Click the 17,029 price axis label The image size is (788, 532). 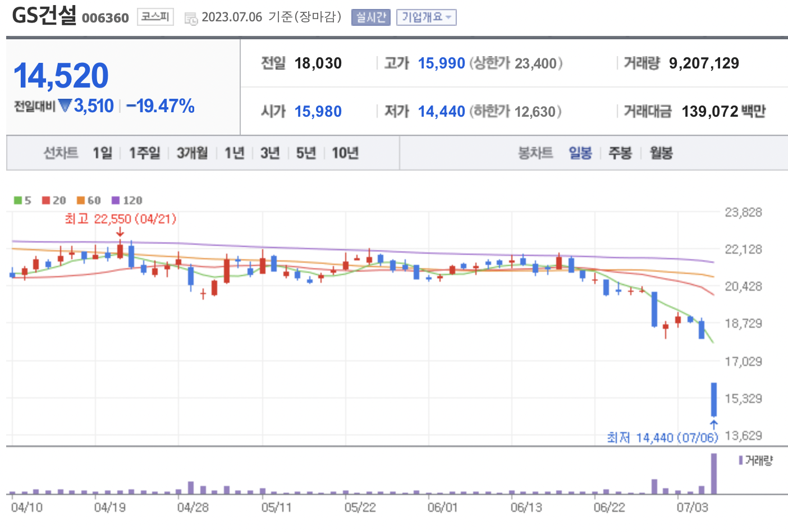click(x=743, y=361)
